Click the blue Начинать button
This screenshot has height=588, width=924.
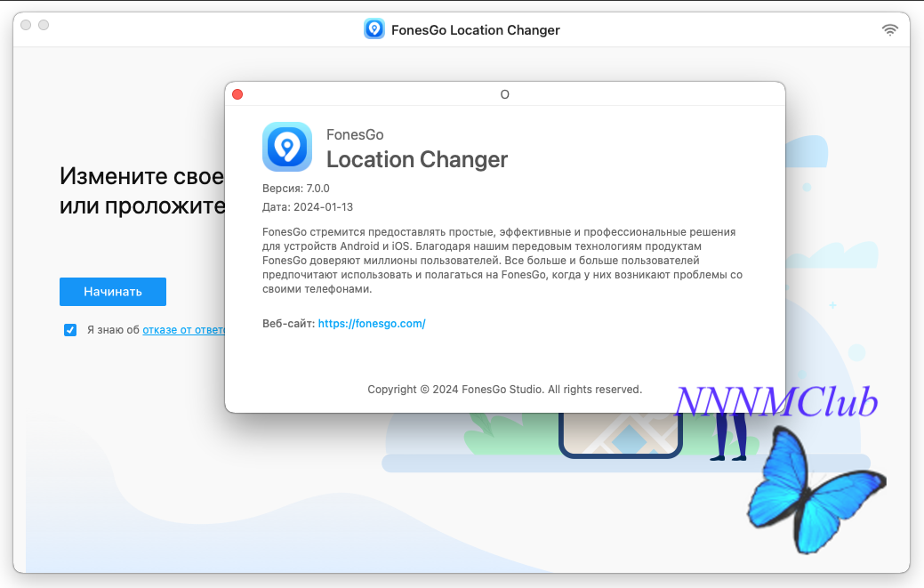pos(113,292)
